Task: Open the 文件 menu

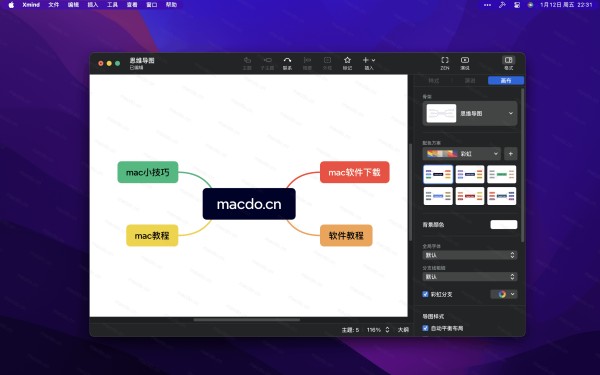Action: coord(54,5)
